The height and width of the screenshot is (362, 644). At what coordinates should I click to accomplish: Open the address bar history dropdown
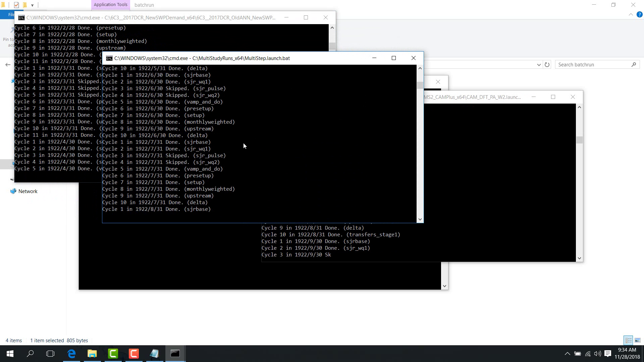[539, 65]
